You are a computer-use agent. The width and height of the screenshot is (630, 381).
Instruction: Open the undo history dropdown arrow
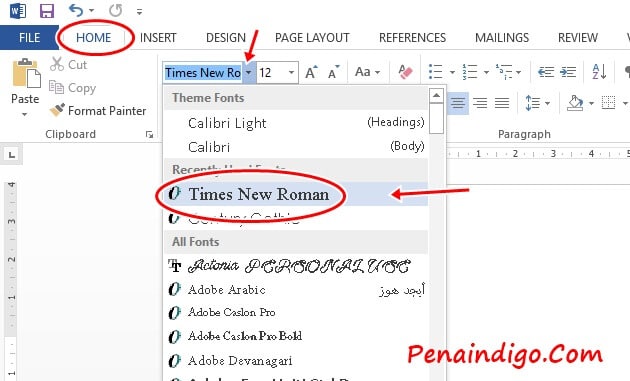pyautogui.click(x=92, y=11)
